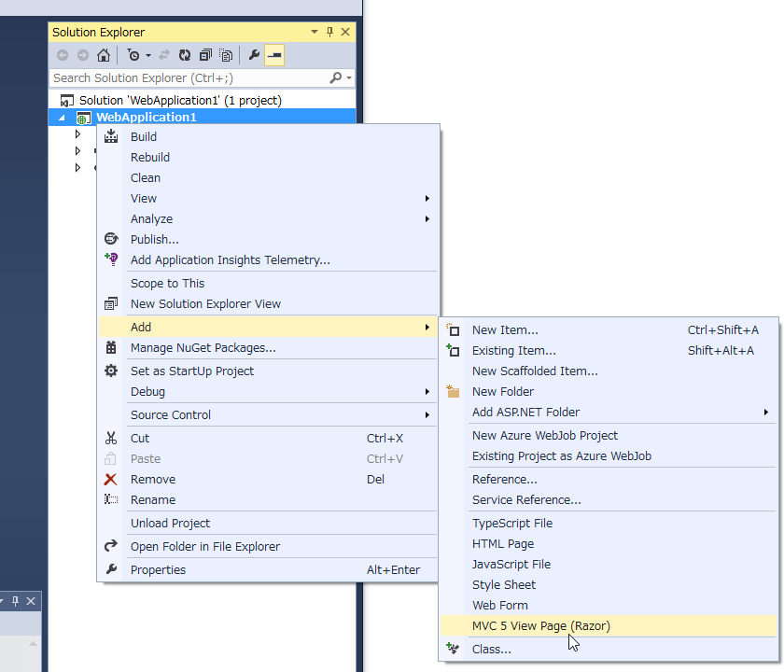The image size is (784, 672).
Task: Select Remove from the context menu
Action: 268,479
